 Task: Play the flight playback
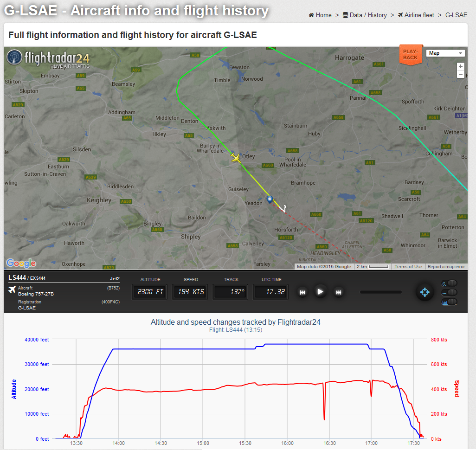click(x=320, y=292)
